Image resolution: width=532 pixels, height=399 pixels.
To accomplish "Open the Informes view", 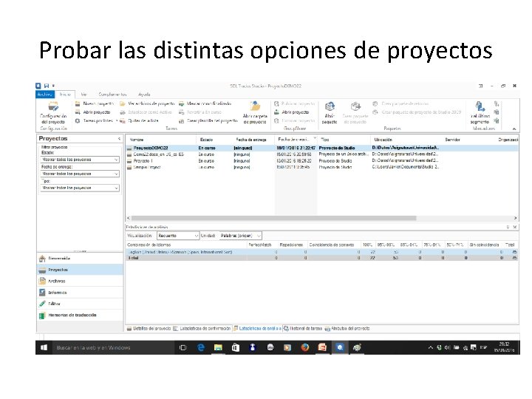I will (80, 293).
